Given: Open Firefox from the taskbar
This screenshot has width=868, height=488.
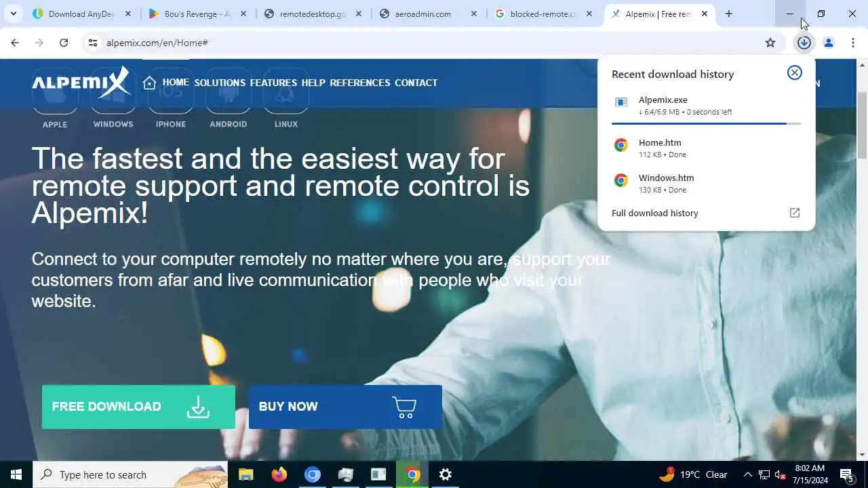Looking at the screenshot, I should point(279,474).
